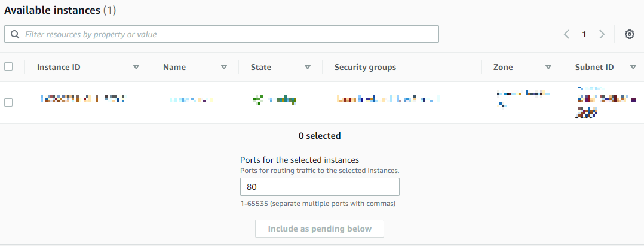Click the Zone column header
The width and height of the screenshot is (644, 246).
pyautogui.click(x=503, y=67)
